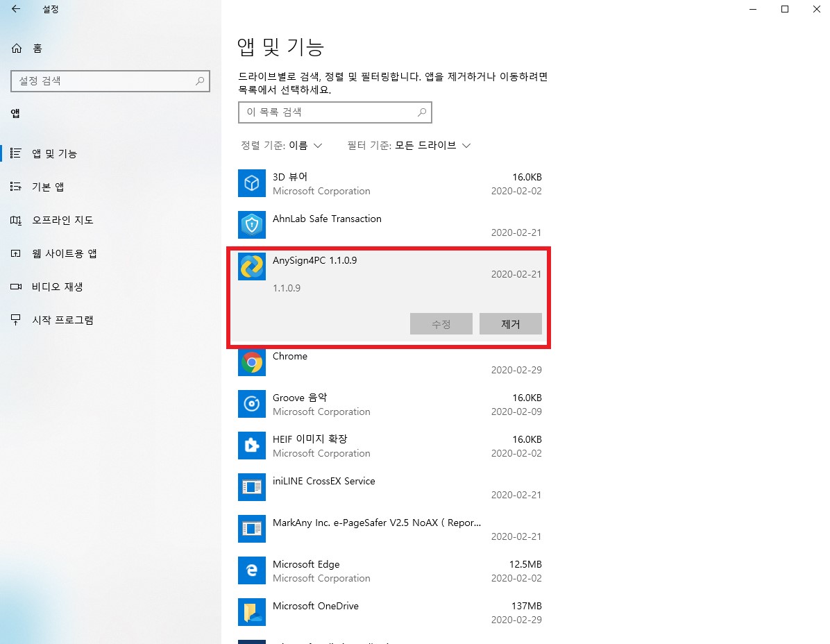The image size is (830, 644).
Task: Maximize the Settings window
Action: click(784, 9)
